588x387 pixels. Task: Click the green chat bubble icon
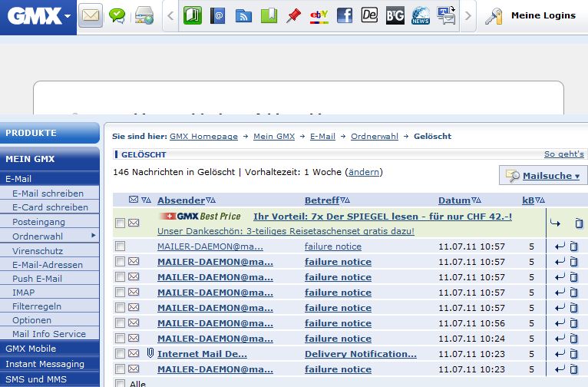coord(117,15)
